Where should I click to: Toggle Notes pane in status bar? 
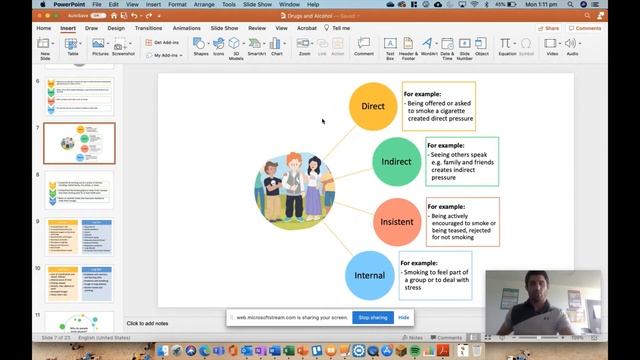coord(412,338)
